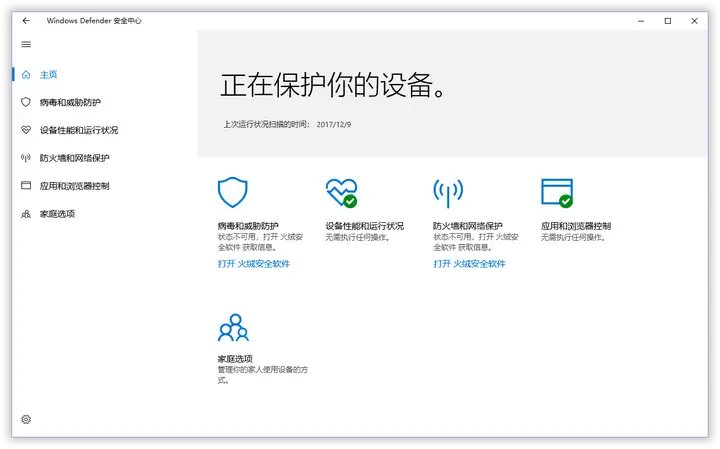Viewport: 720px width, 449px height.
Task: Click 无需执行任何操作 under device health tile
Action: point(358,237)
